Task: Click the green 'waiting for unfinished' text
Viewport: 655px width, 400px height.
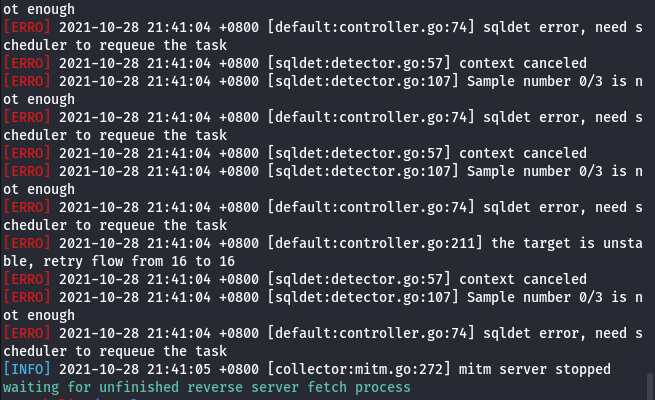Action: click(x=91, y=387)
